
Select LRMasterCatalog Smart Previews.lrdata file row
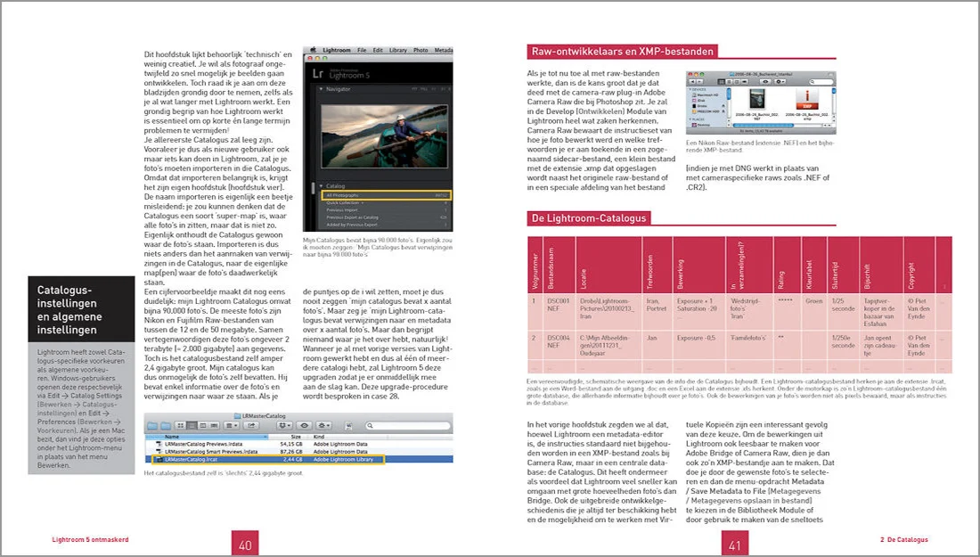coord(298,451)
